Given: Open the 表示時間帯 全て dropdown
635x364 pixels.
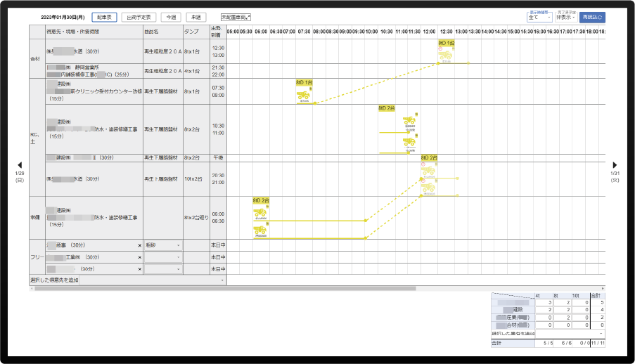Looking at the screenshot, I should pyautogui.click(x=538, y=18).
